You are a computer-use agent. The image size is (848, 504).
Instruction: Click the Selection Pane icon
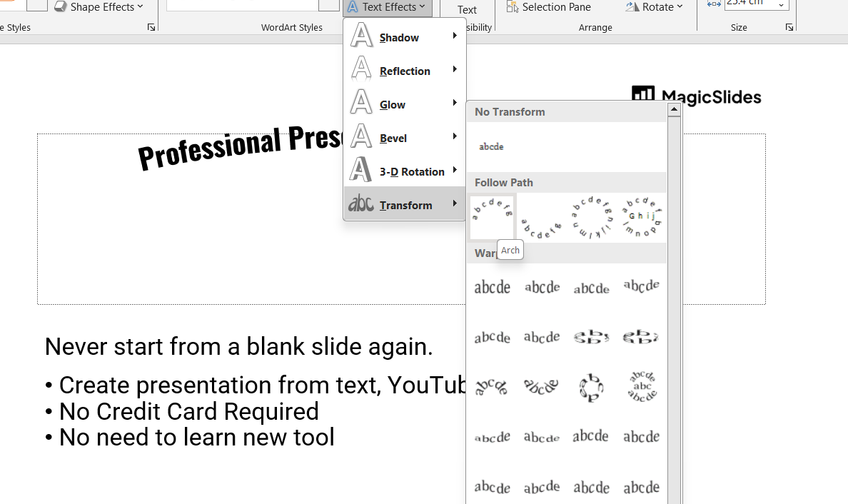(x=512, y=6)
